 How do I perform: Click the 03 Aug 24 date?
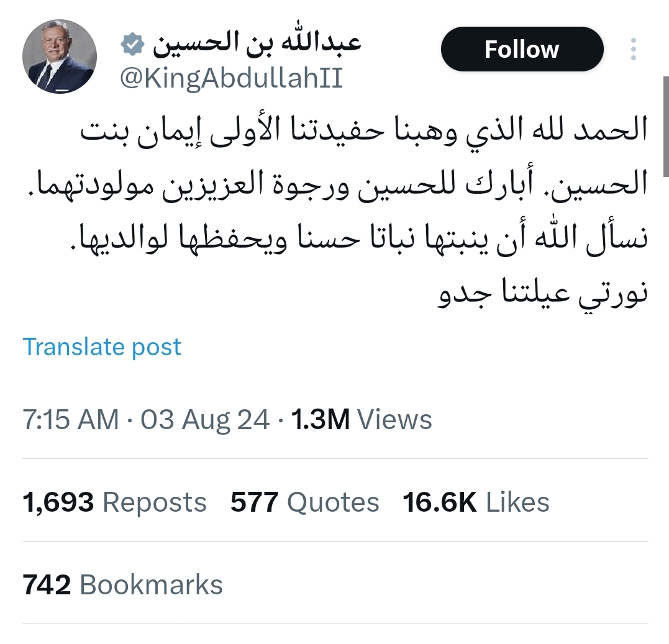pyautogui.click(x=205, y=420)
